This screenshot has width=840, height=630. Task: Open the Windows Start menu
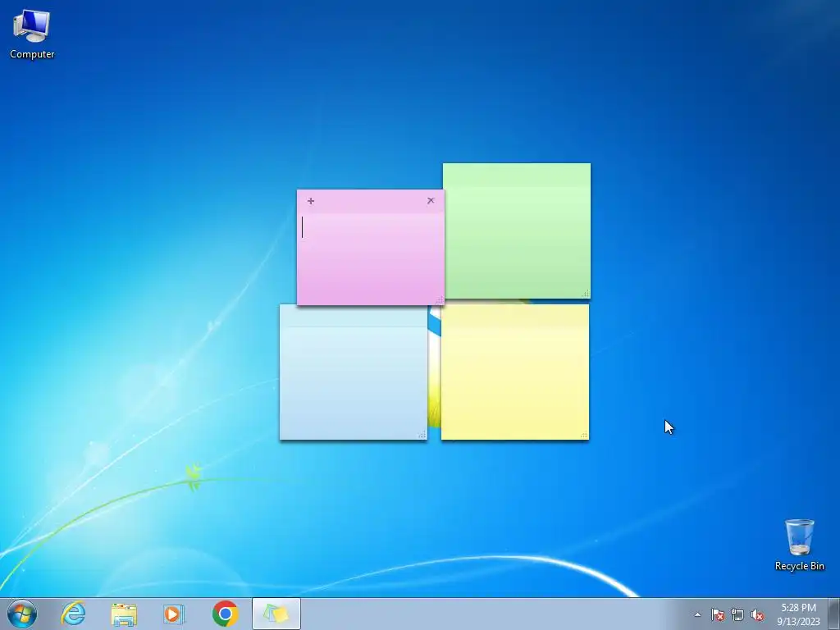tap(22, 614)
